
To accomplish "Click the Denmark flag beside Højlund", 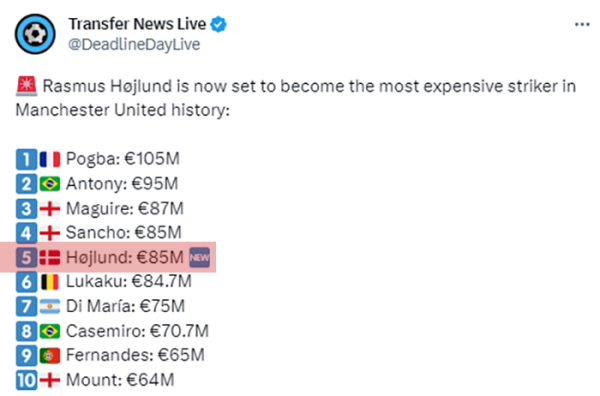I will (50, 257).
